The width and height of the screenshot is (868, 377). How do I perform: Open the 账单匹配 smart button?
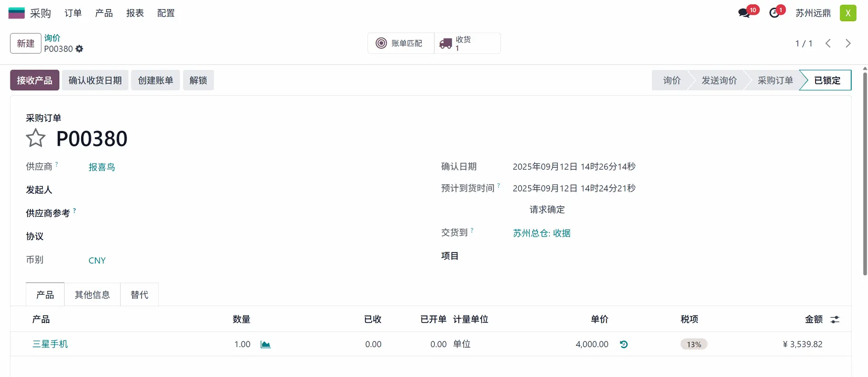pos(401,43)
